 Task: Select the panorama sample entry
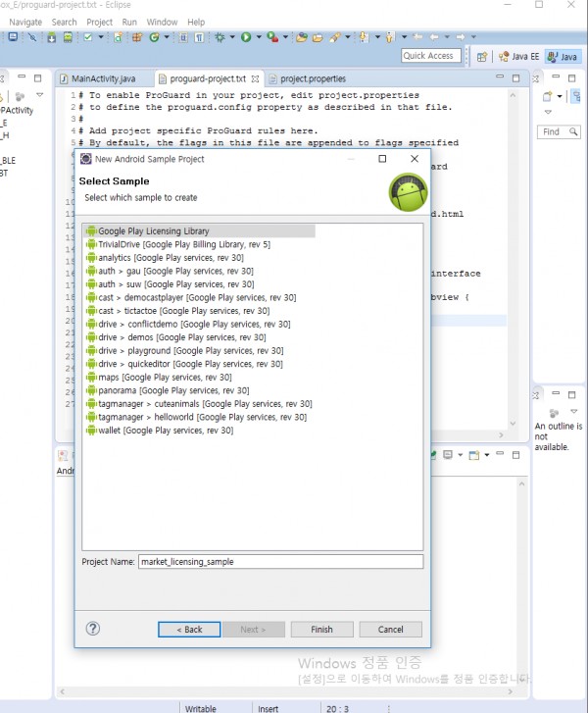pos(168,390)
